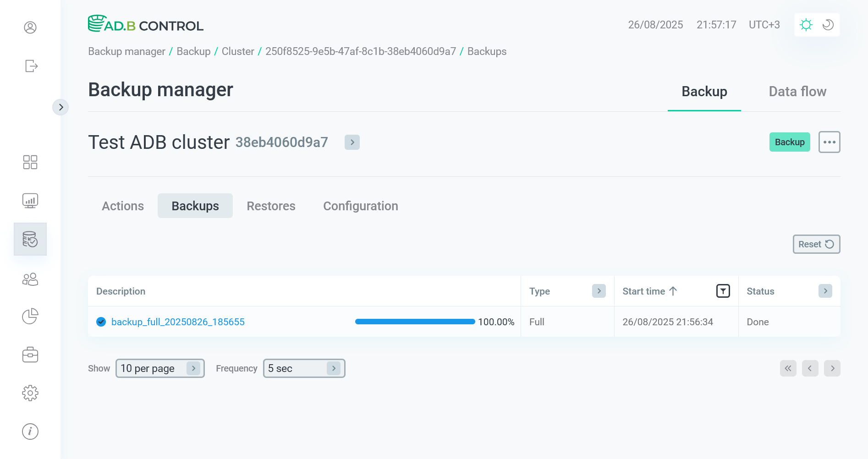Image resolution: width=868 pixels, height=459 pixels.
Task: Expand the sidebar with the chevron arrow
Action: click(61, 107)
